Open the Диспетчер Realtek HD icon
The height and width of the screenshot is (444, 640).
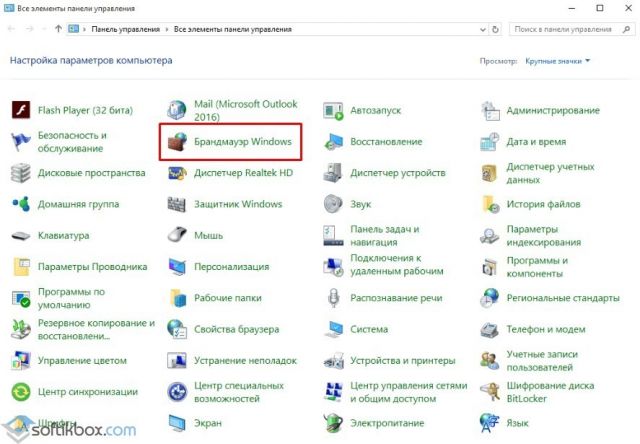coord(177,173)
